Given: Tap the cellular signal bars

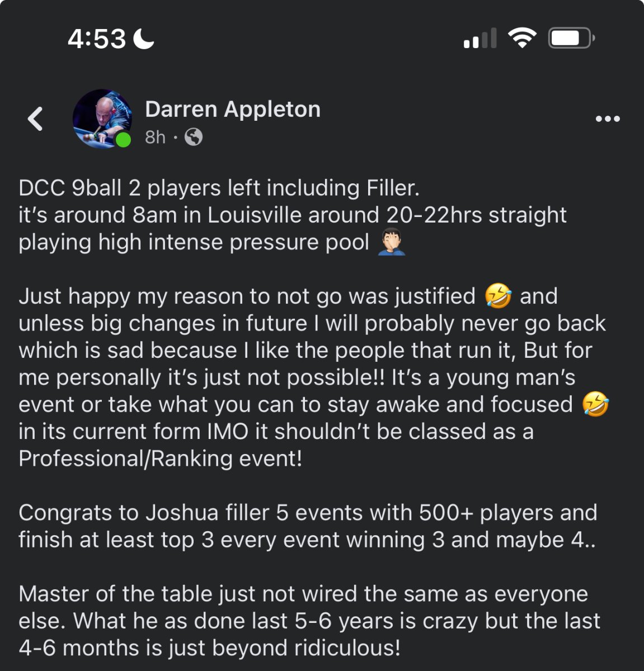Looking at the screenshot, I should pos(480,39).
